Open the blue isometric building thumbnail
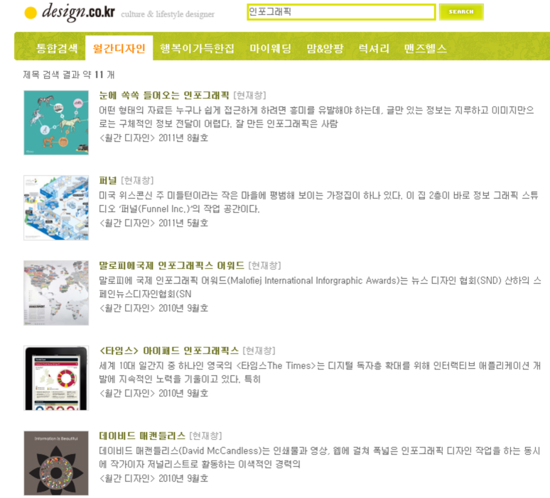 click(56, 208)
